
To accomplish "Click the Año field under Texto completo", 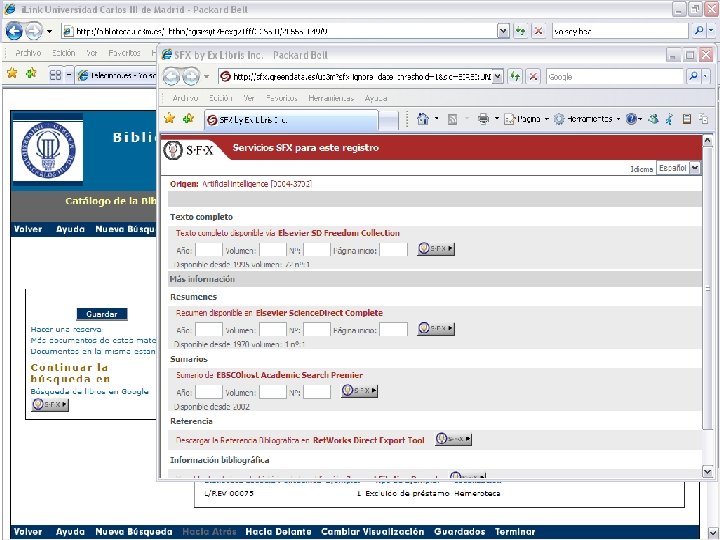I will point(209,250).
